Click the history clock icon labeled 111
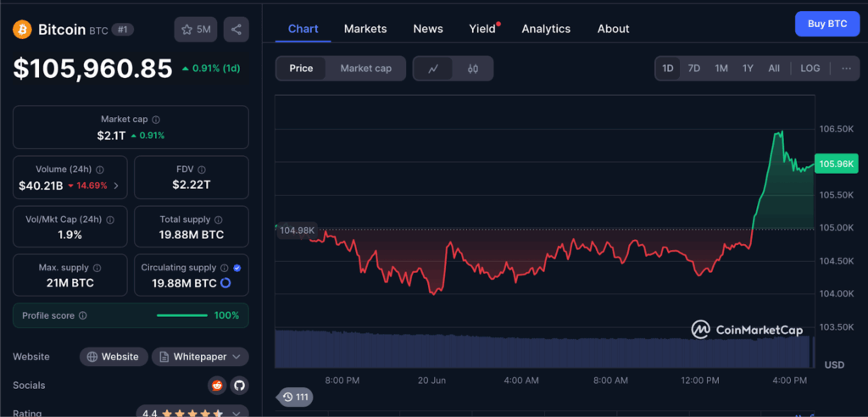This screenshot has width=868, height=417. click(x=296, y=397)
